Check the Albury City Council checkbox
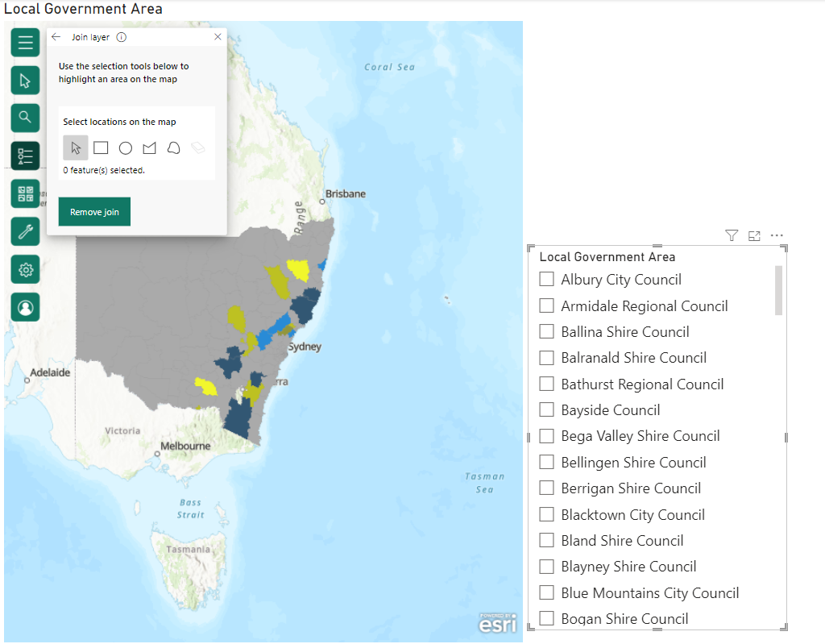Image resolution: width=825 pixels, height=644 pixels. (x=546, y=279)
